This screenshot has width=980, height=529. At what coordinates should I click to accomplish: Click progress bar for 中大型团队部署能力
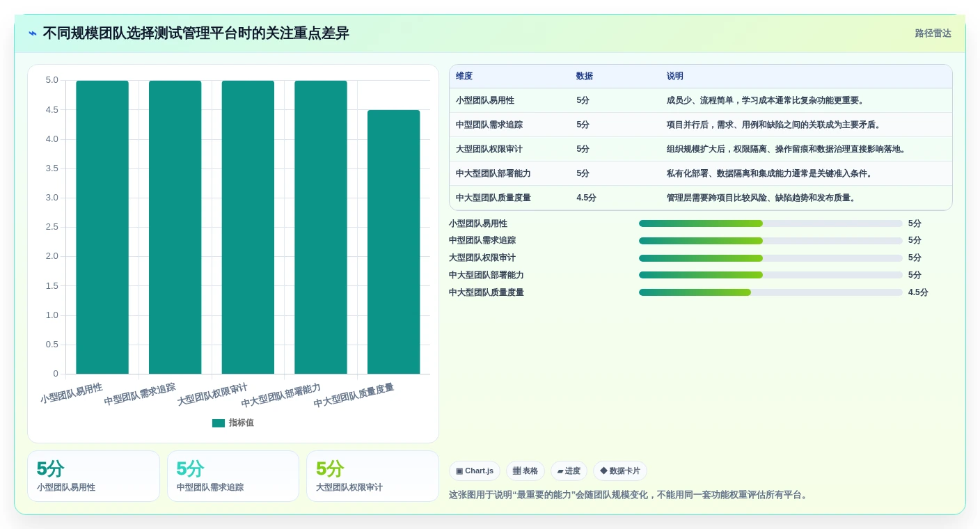pyautogui.click(x=770, y=275)
